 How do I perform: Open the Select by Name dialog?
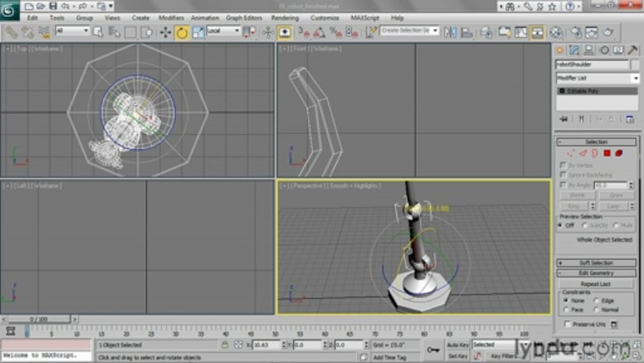pos(114,32)
